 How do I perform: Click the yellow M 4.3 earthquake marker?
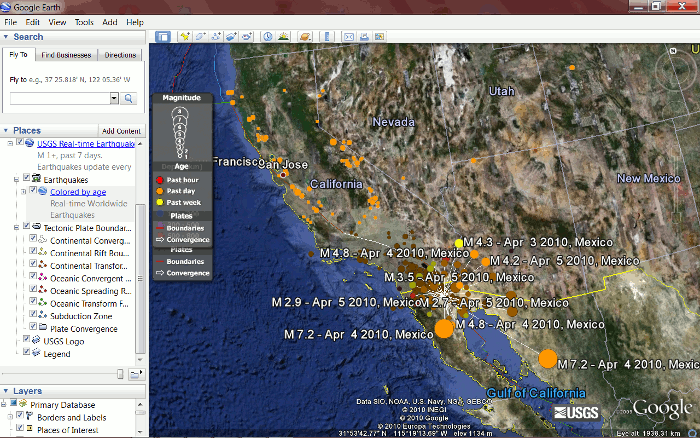458,243
